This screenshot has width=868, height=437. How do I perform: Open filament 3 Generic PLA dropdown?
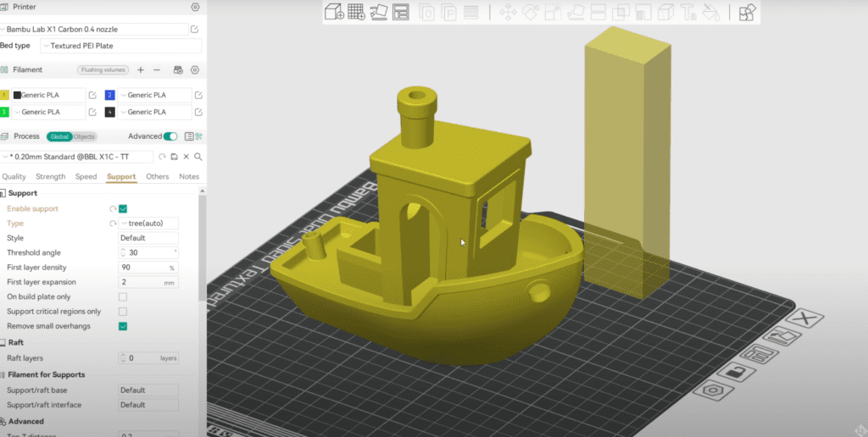(48, 113)
